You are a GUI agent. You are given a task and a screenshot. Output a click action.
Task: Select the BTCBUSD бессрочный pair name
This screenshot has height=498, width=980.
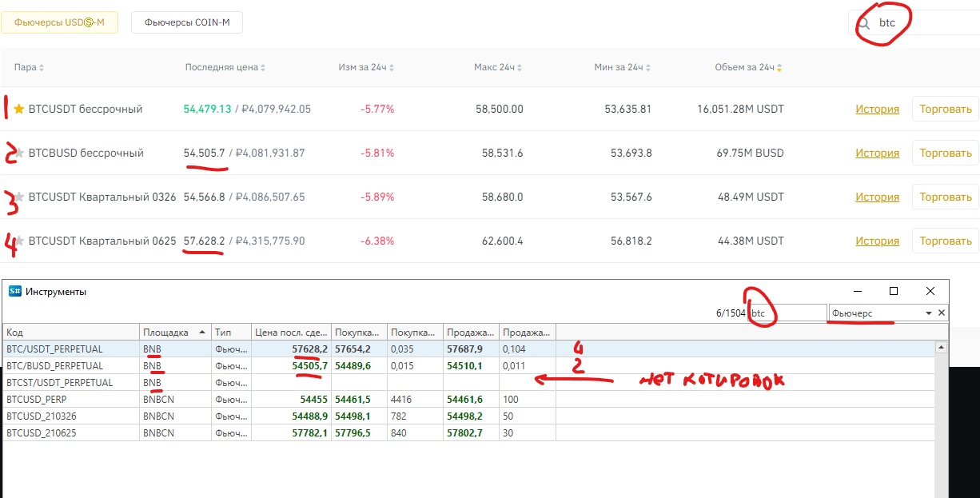tap(86, 153)
